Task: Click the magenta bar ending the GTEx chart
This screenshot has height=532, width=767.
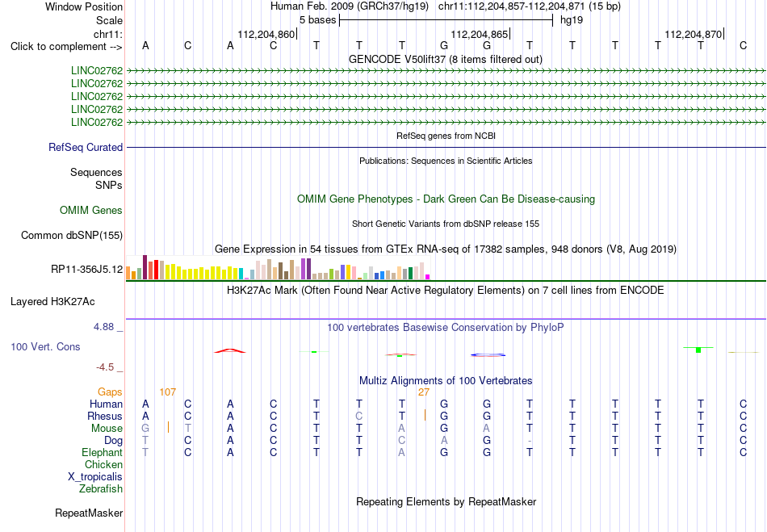Action: point(428,277)
